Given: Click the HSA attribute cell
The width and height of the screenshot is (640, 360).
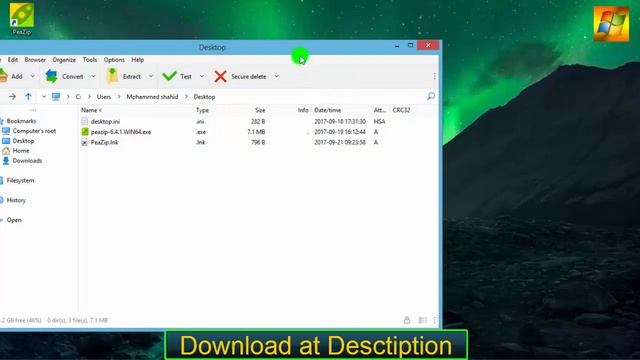Looking at the screenshot, I should 379,122.
